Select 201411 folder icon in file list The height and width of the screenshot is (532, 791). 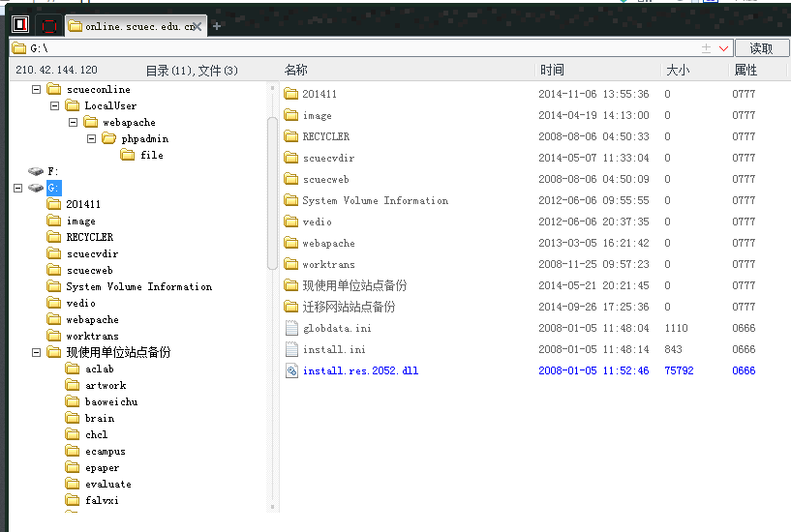tap(291, 94)
